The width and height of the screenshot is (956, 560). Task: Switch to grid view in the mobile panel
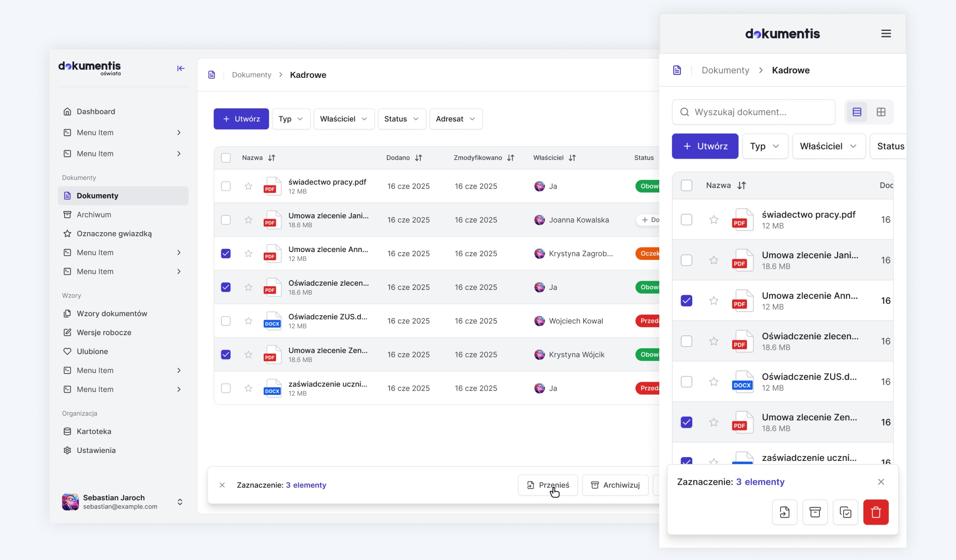pos(881,112)
